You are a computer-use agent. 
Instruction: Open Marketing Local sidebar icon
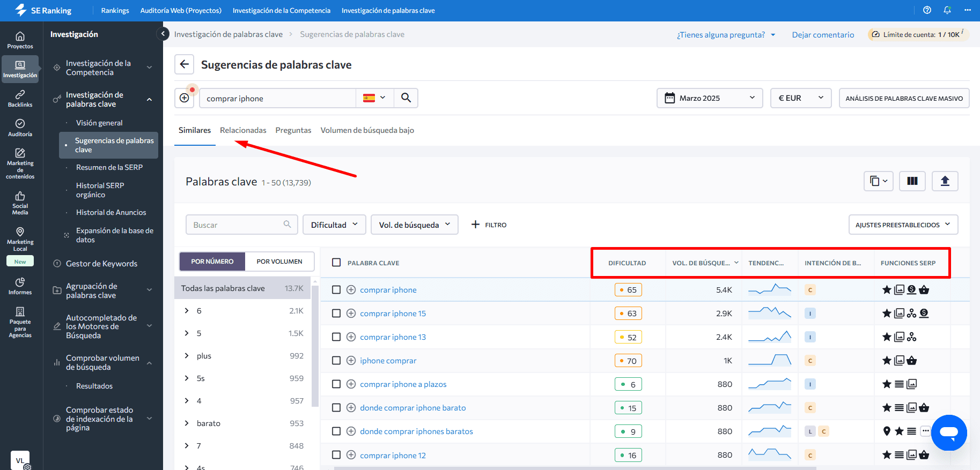click(x=20, y=239)
